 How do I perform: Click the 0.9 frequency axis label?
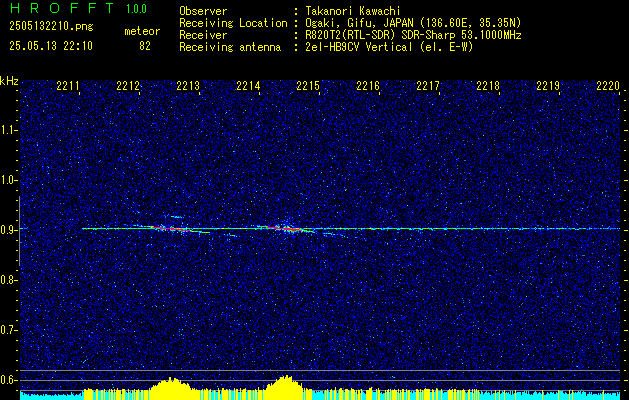pos(9,230)
